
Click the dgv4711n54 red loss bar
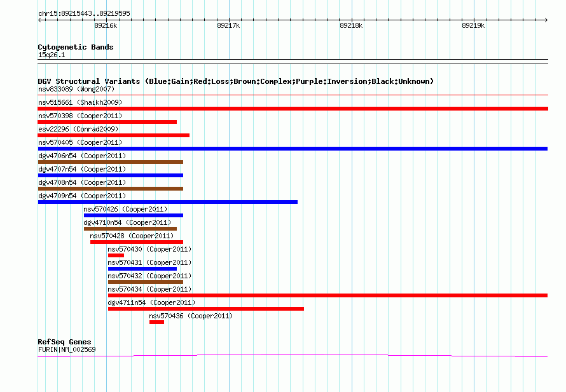[x=206, y=309]
